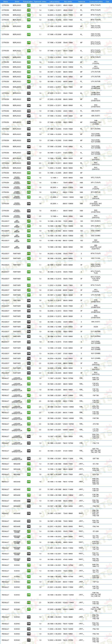
Task: Click petrol icon in Megane E7J 764 row
Action: pos(29,464)
